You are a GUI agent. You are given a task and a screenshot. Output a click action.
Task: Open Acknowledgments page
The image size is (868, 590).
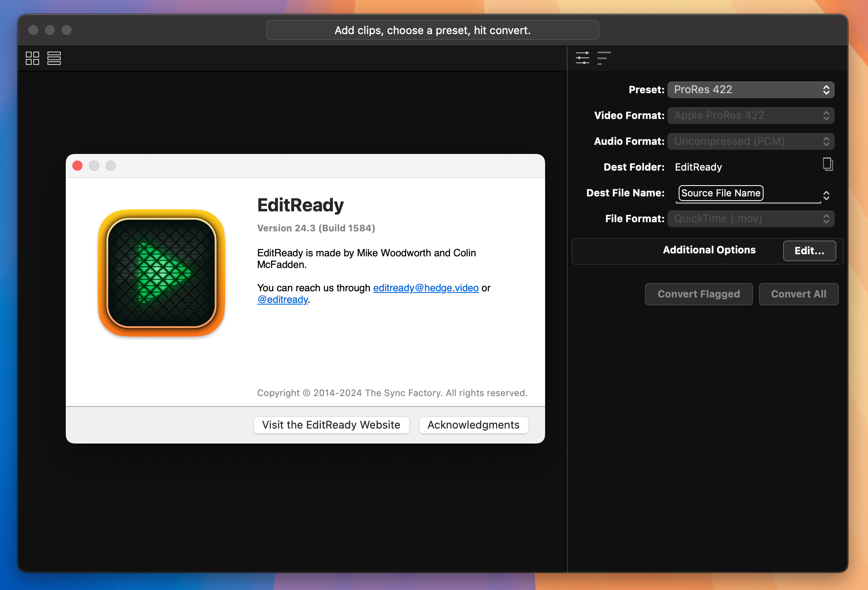[473, 425]
